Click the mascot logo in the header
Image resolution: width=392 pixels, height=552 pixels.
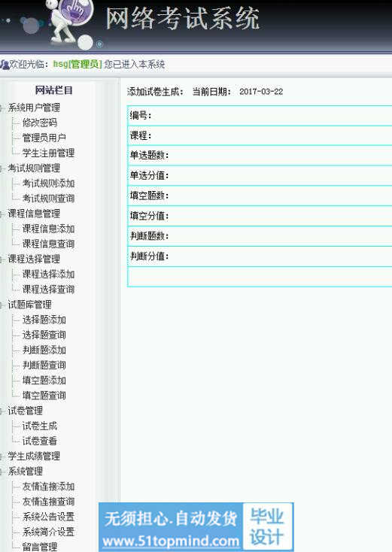click(x=71, y=23)
